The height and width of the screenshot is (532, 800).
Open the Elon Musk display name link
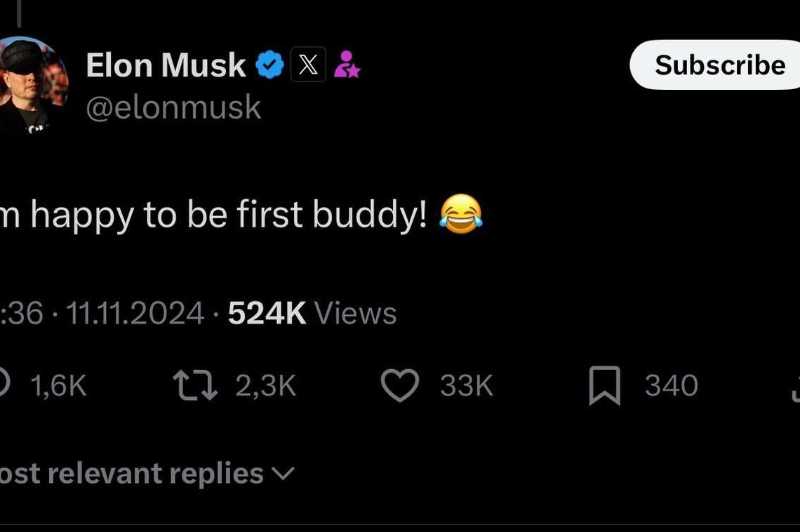pos(166,65)
